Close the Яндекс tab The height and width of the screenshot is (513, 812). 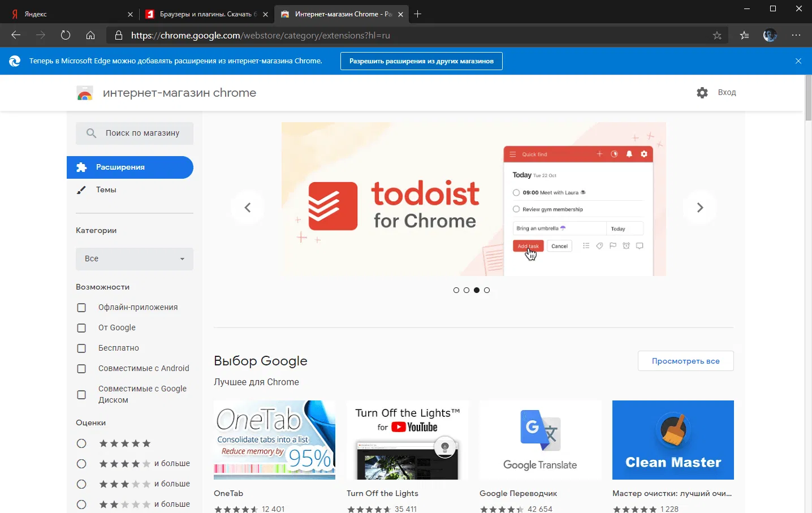(x=131, y=14)
